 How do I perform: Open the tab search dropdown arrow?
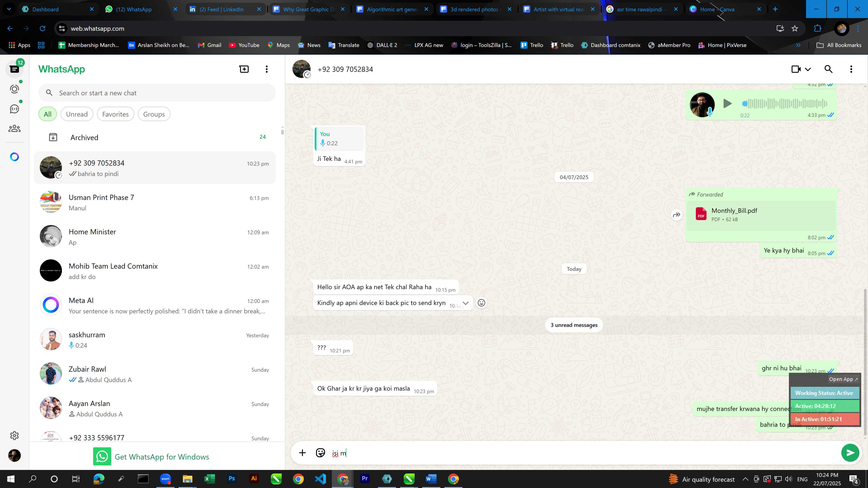pos(9,9)
